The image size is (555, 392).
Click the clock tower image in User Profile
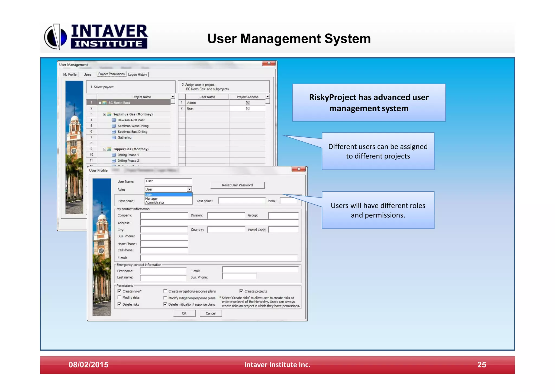coord(102,247)
